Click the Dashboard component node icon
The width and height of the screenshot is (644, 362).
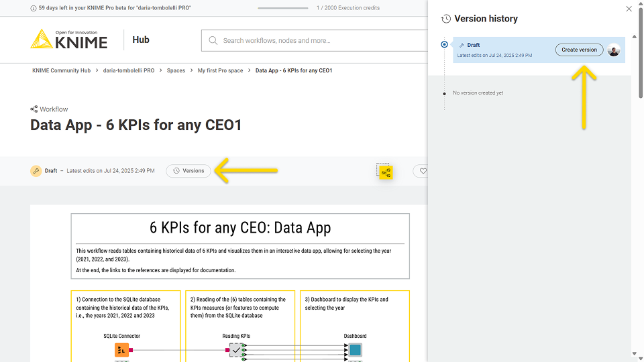coord(355,350)
